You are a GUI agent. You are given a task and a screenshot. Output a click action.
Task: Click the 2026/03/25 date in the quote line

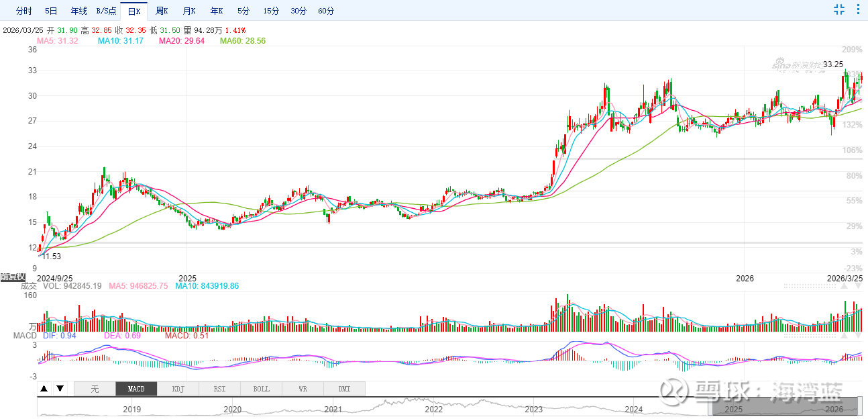tap(23, 30)
